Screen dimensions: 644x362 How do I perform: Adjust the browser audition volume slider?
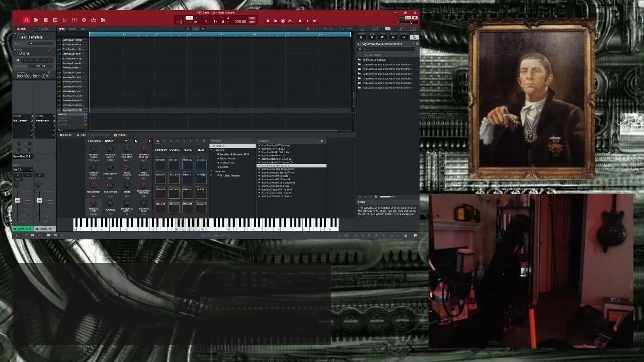point(386,197)
